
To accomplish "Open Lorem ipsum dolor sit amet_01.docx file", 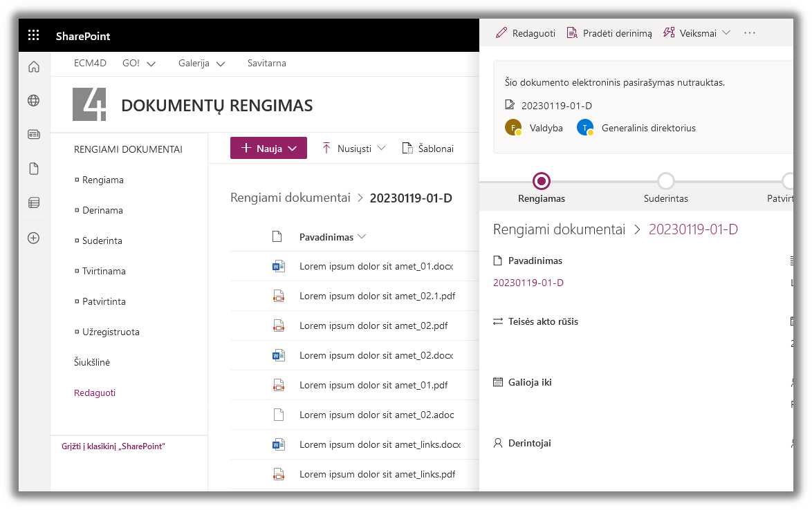I will 376,266.
